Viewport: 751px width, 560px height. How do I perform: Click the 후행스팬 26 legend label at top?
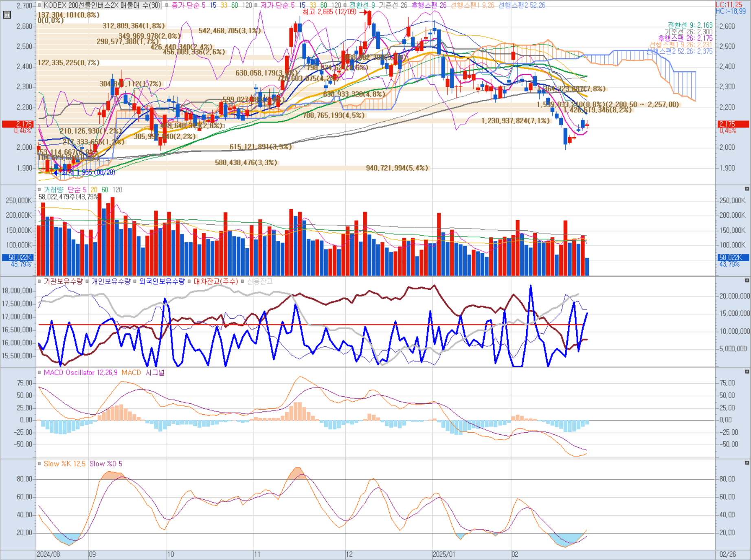[x=429, y=5]
